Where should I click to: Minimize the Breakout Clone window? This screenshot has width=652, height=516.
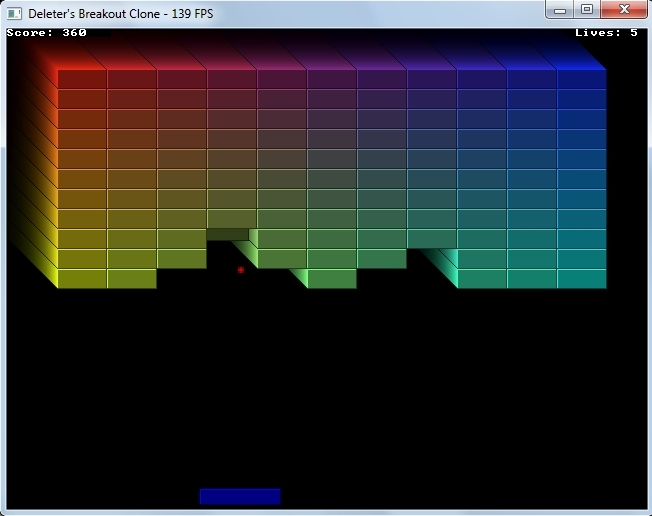click(560, 10)
